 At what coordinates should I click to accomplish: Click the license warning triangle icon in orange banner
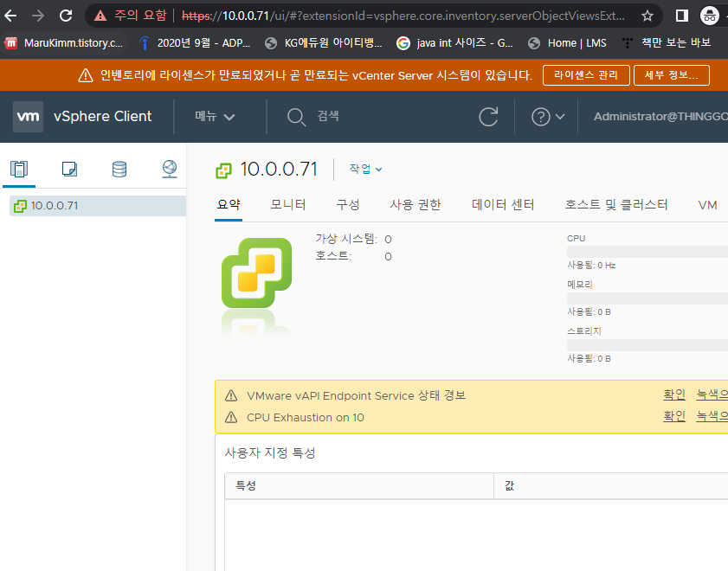(86, 75)
